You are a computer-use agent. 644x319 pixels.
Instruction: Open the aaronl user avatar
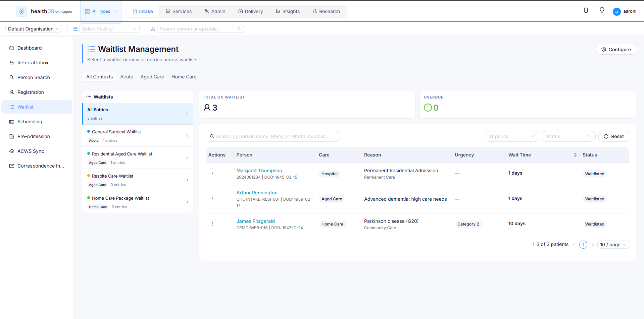pyautogui.click(x=616, y=12)
